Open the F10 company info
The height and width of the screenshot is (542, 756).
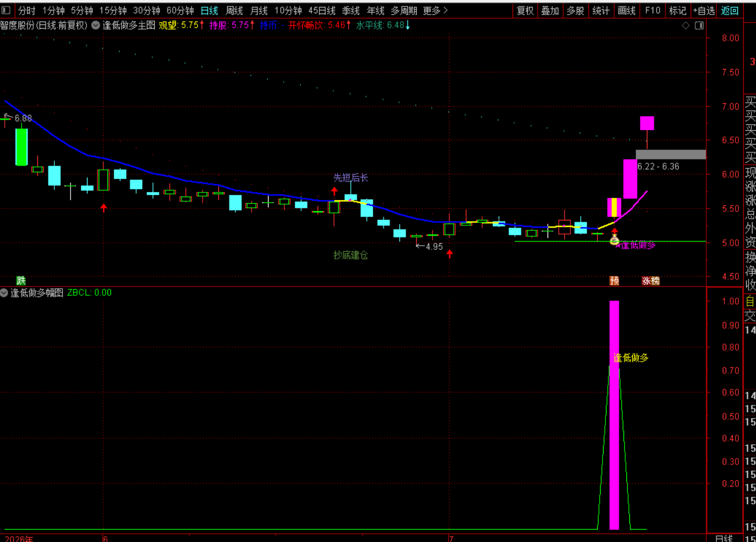[653, 11]
